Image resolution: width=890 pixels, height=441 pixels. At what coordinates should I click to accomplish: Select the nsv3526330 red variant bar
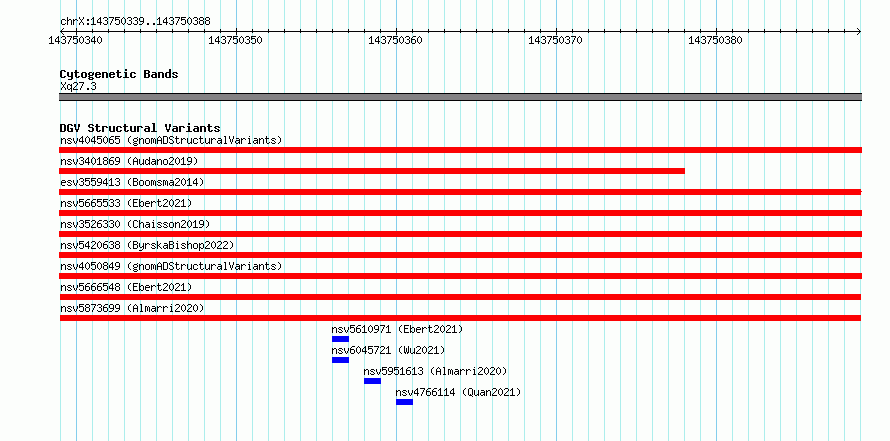(x=460, y=234)
